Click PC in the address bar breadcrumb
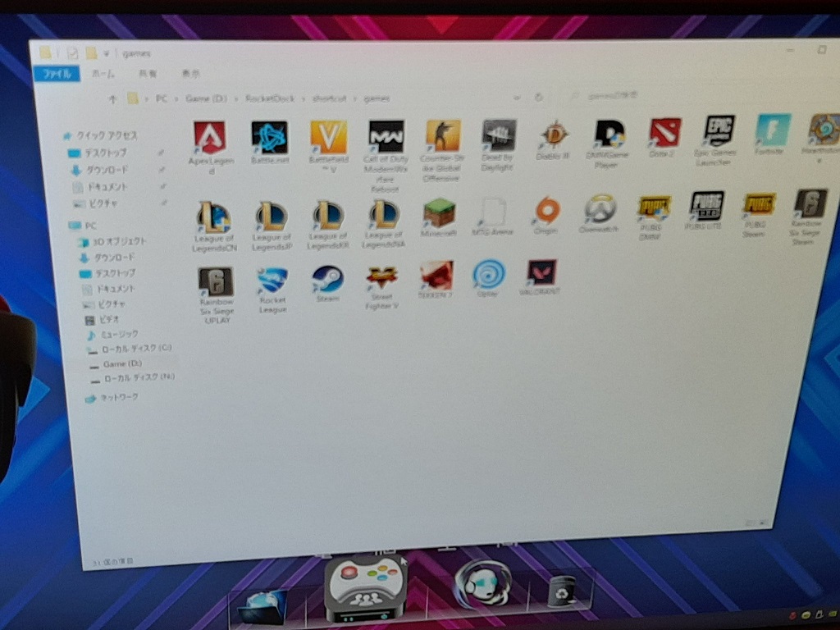 tap(162, 98)
